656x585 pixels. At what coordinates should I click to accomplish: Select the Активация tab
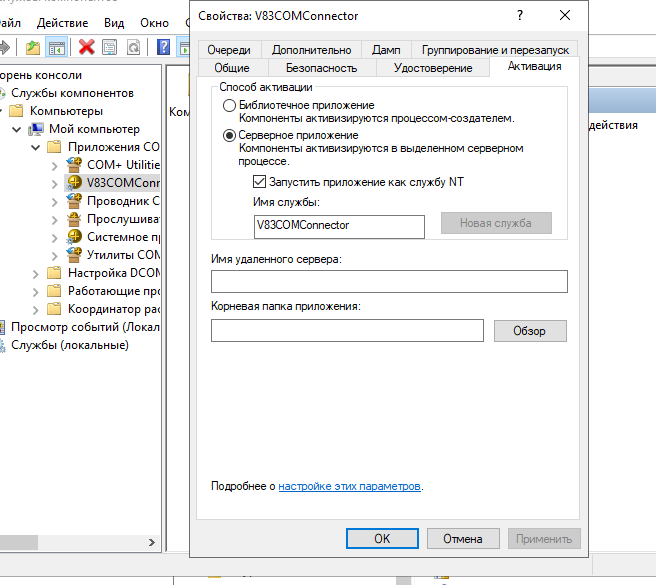click(x=534, y=66)
